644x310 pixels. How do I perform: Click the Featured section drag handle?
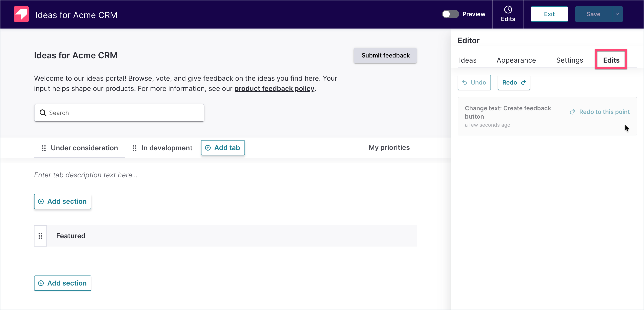click(x=40, y=236)
